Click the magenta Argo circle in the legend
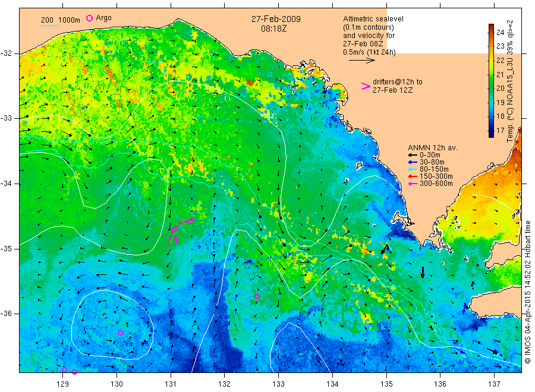 [x=89, y=18]
